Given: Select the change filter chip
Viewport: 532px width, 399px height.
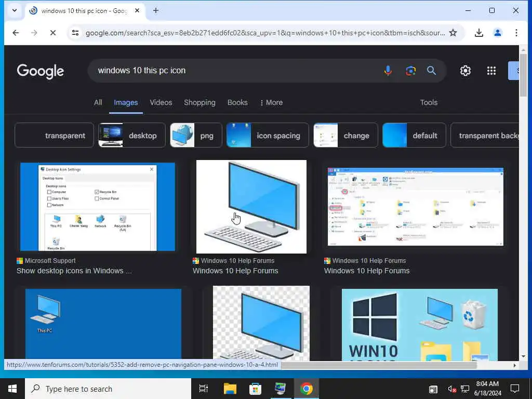Looking at the screenshot, I should (x=345, y=136).
